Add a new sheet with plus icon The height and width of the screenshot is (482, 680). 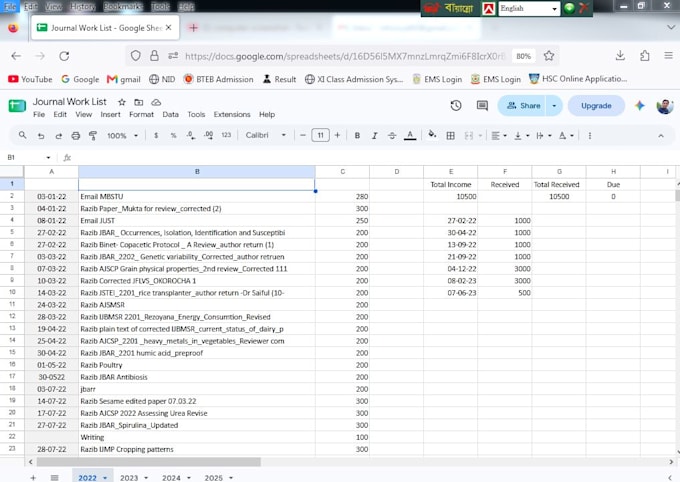[x=33, y=477]
